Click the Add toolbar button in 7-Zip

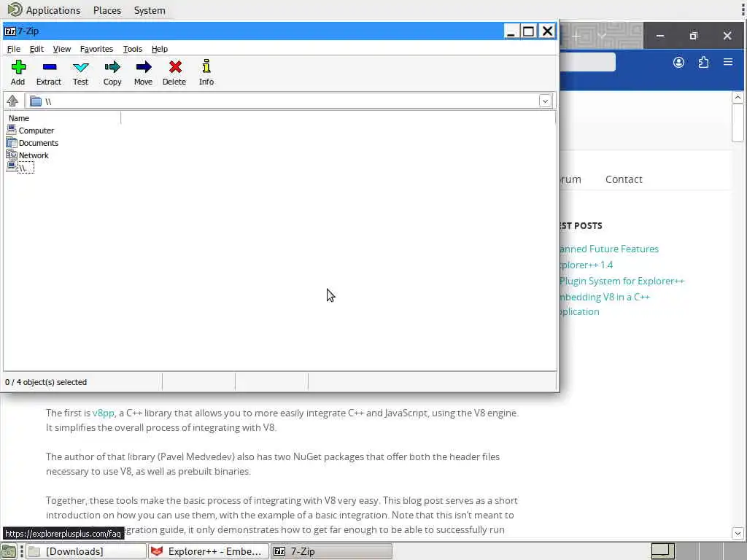click(x=18, y=73)
